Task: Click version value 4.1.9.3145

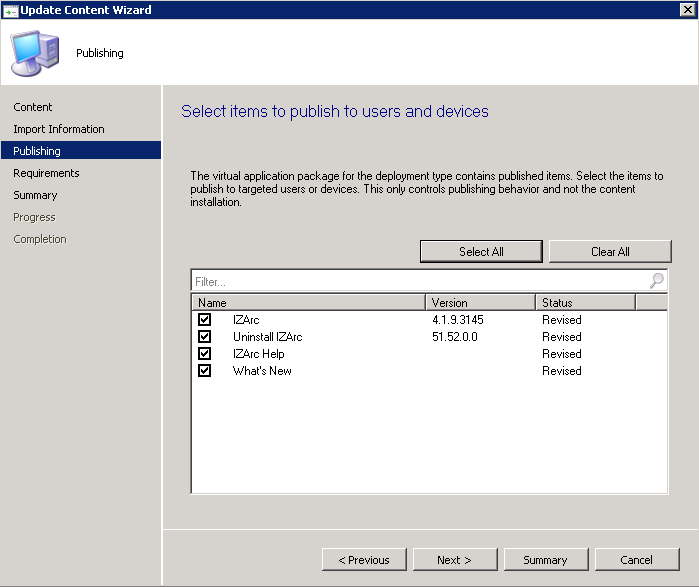Action: [458, 320]
